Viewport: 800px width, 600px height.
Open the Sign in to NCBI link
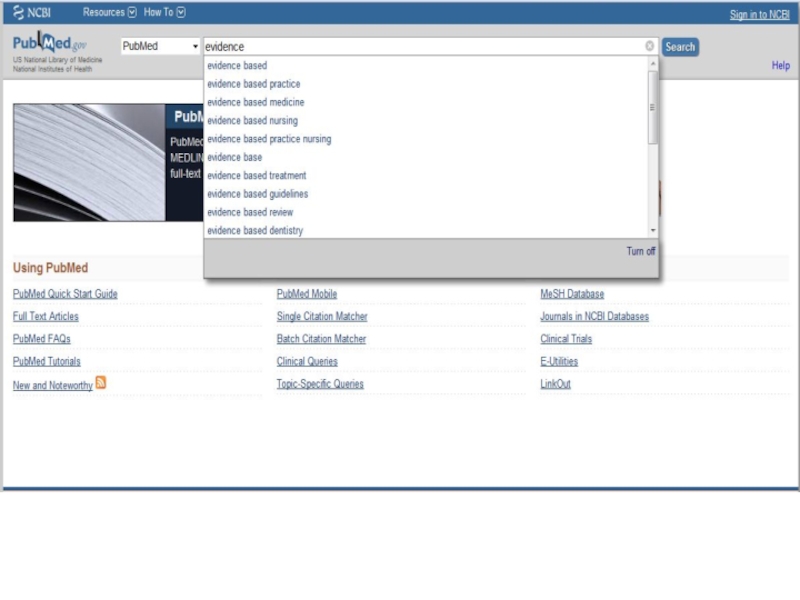click(x=759, y=14)
